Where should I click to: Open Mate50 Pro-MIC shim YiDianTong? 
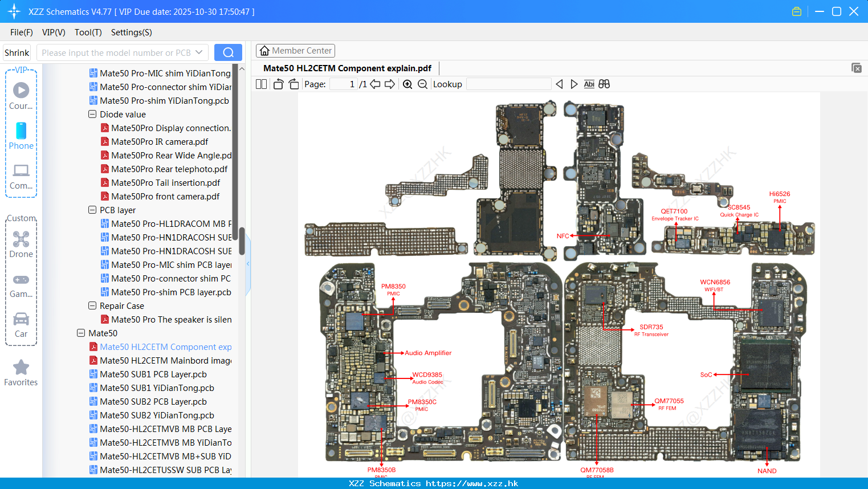click(x=160, y=73)
